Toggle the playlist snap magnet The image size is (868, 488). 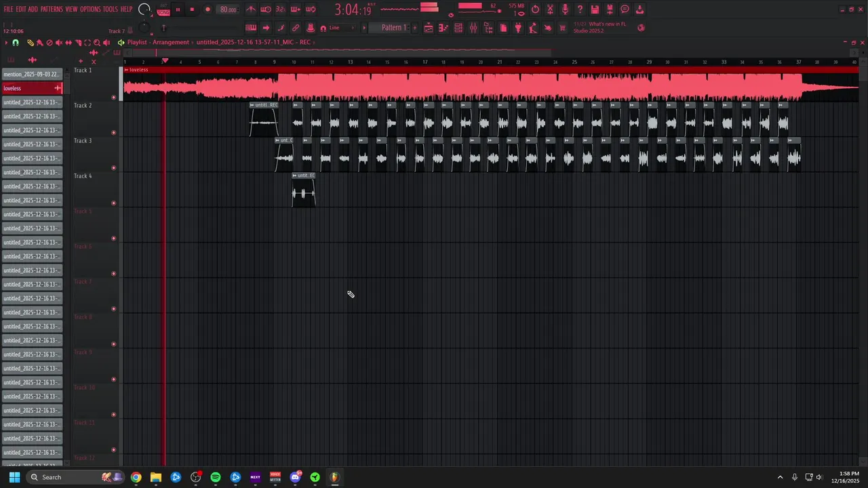[x=16, y=43]
